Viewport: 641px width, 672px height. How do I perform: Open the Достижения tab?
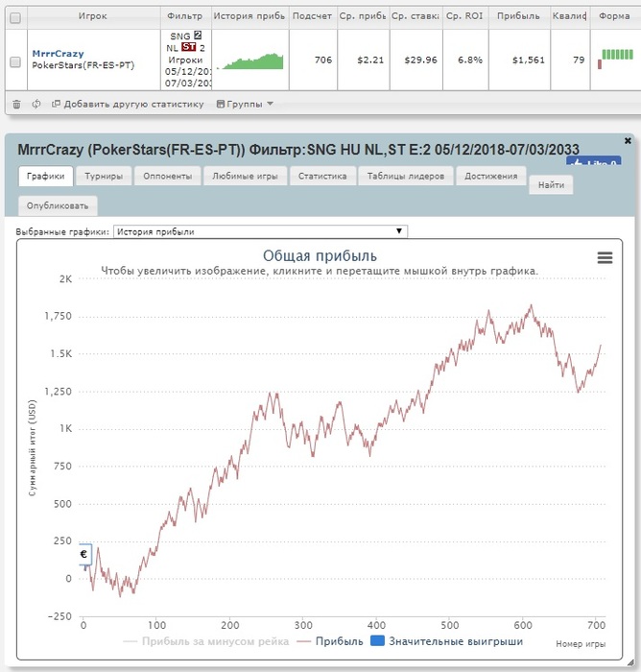pos(491,176)
